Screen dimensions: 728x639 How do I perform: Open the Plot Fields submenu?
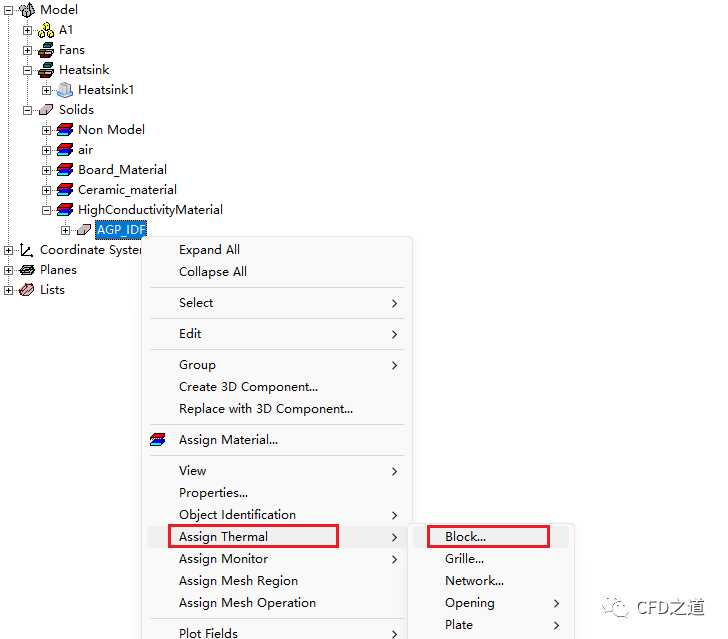277,632
